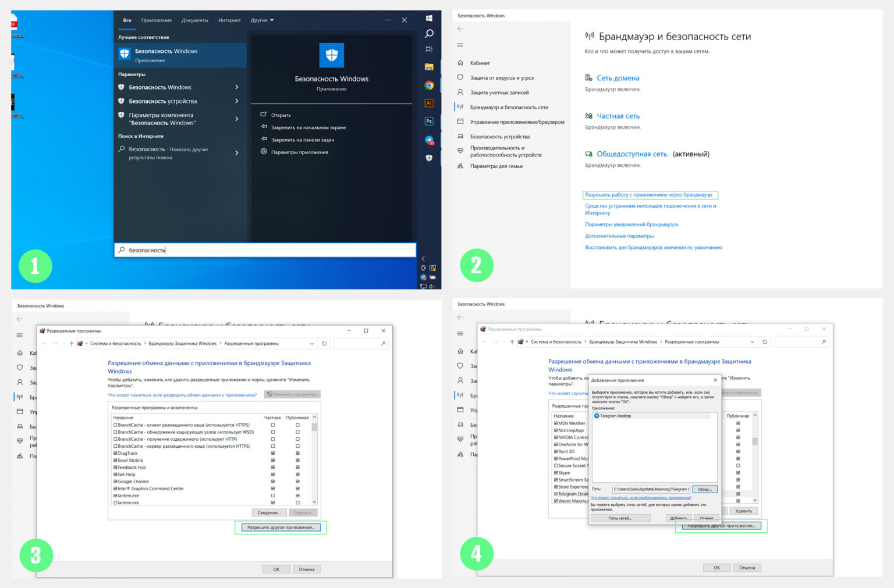Viewport: 894px width, 588px height.
Task: Toggle the DiagTrack program checkbox
Action: (115, 453)
